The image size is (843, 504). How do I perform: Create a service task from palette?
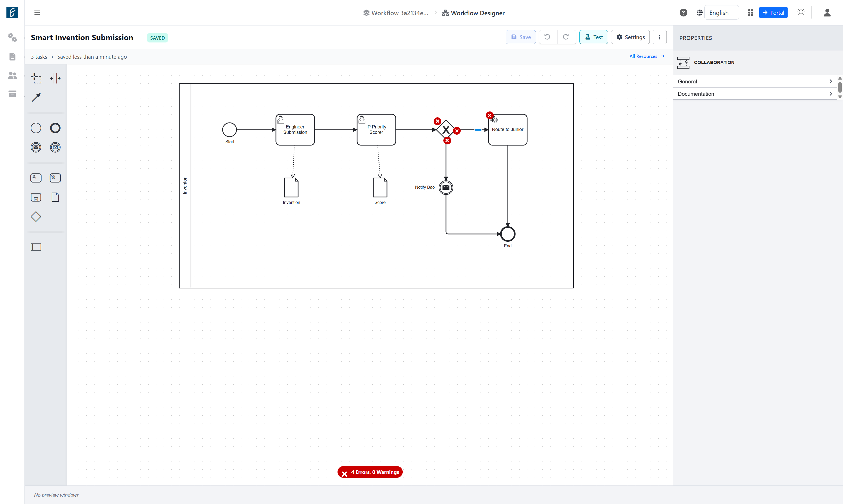(55, 178)
